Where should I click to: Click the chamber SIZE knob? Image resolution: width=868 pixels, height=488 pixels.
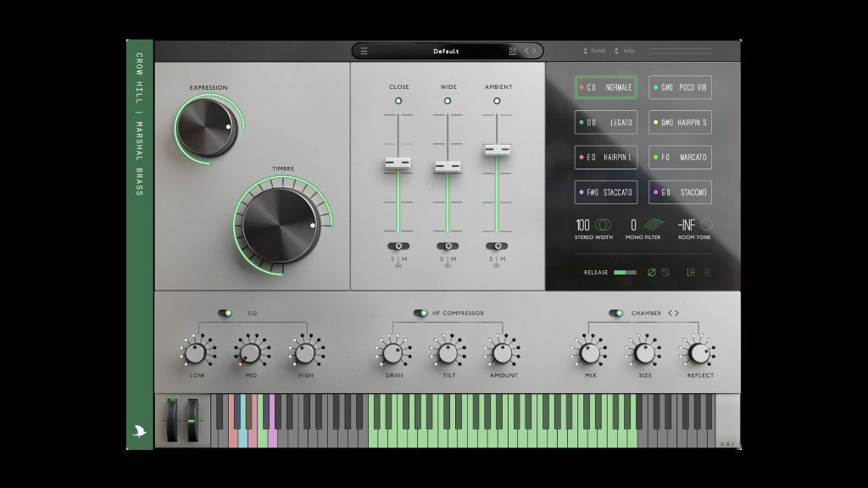point(645,353)
